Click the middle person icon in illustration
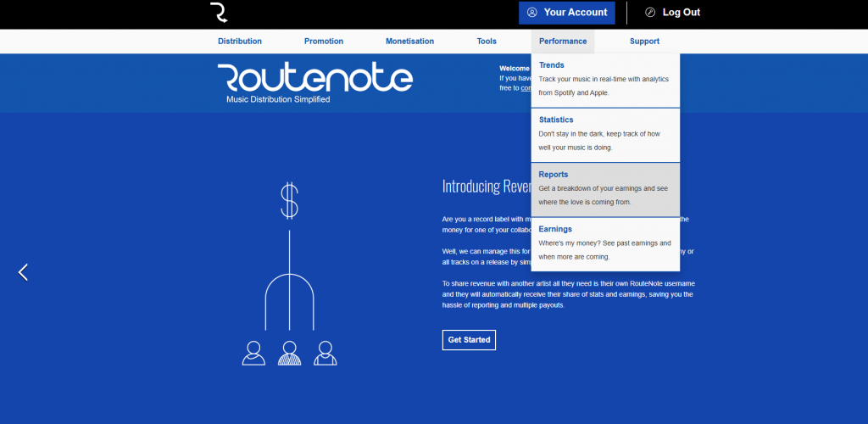The height and width of the screenshot is (424, 868). pos(289,353)
